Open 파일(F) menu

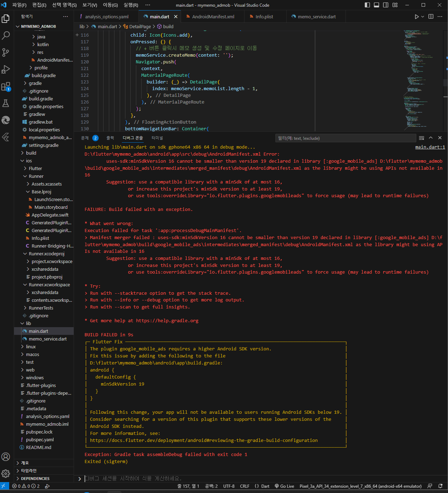point(19,5)
